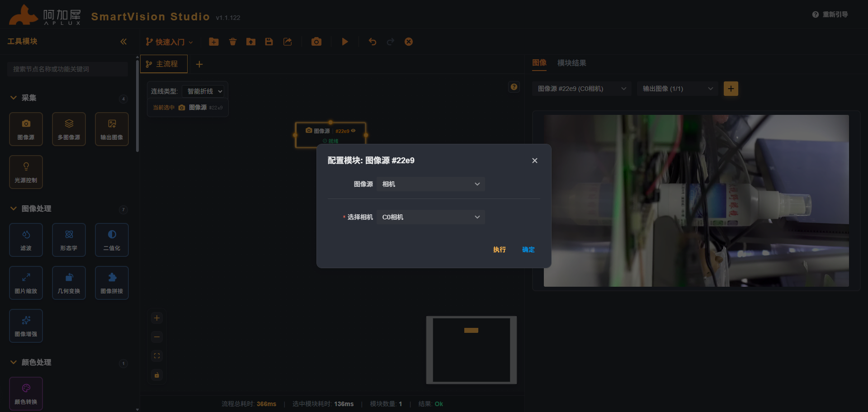Add the 输出图像 output image module

(112, 129)
